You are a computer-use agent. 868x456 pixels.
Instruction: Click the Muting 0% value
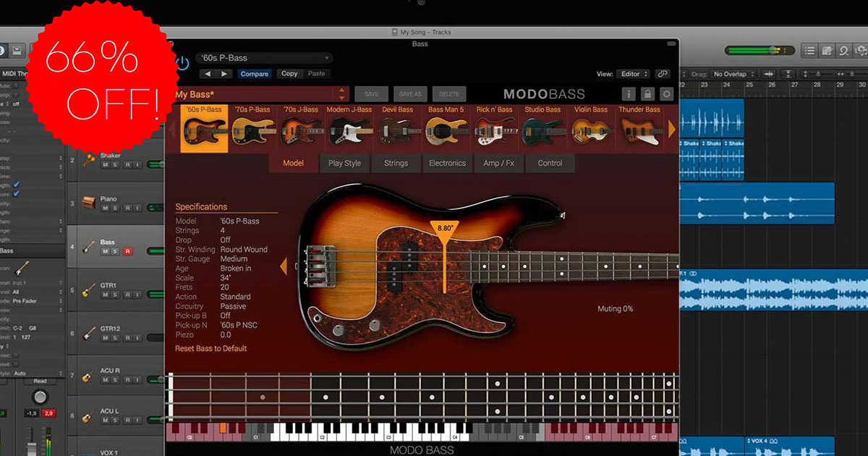615,308
